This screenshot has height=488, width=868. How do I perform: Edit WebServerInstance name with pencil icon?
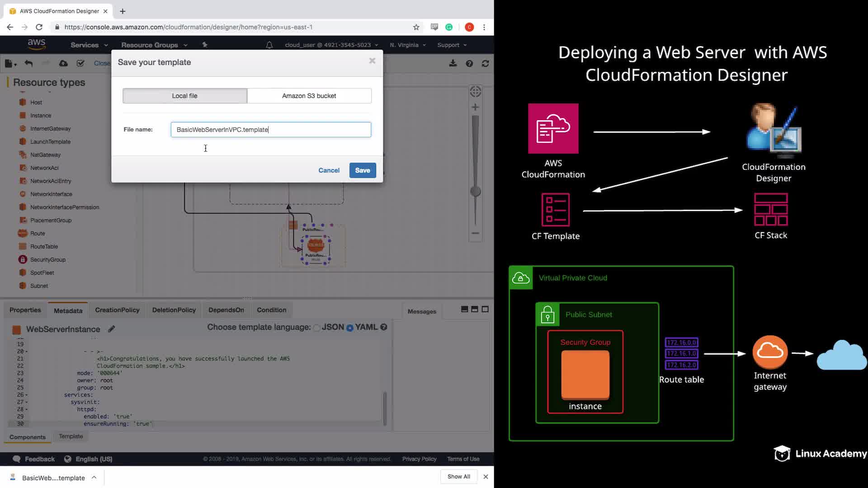(x=111, y=329)
